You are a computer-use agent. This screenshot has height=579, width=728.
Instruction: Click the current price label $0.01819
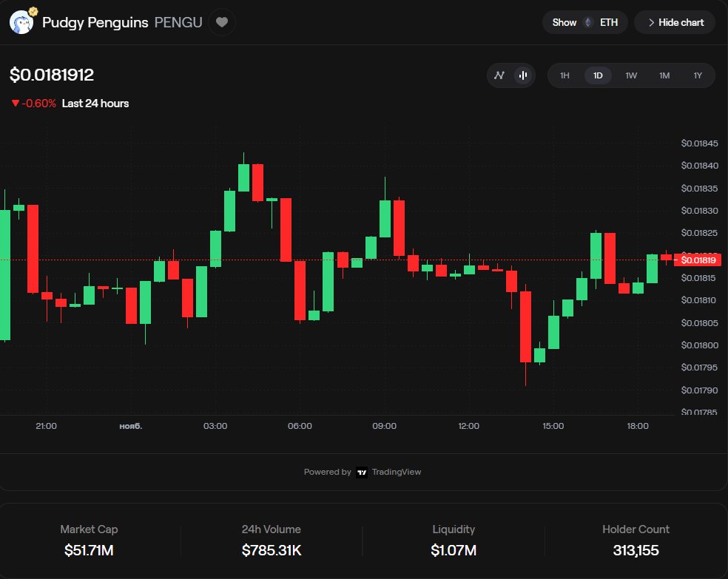coord(698,260)
